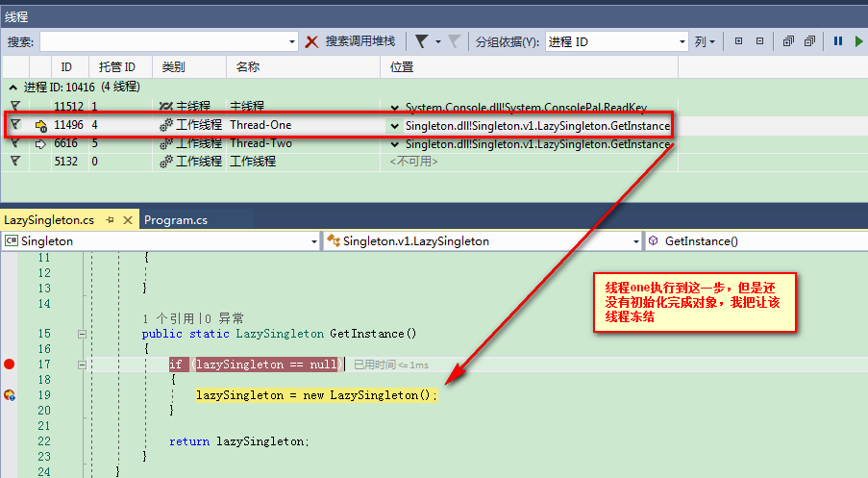Open the search box history dropdown arrow
The width and height of the screenshot is (868, 478).
[x=292, y=41]
